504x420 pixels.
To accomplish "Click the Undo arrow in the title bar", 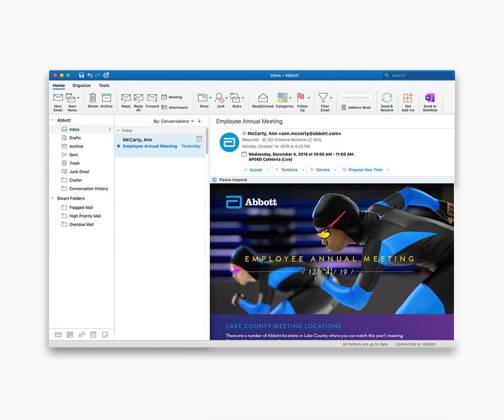I will (90, 75).
